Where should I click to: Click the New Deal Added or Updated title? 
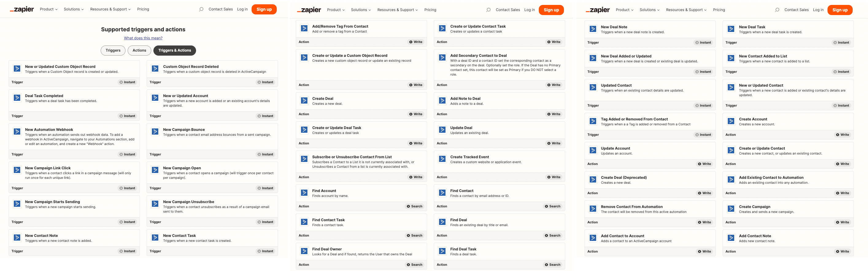(626, 57)
